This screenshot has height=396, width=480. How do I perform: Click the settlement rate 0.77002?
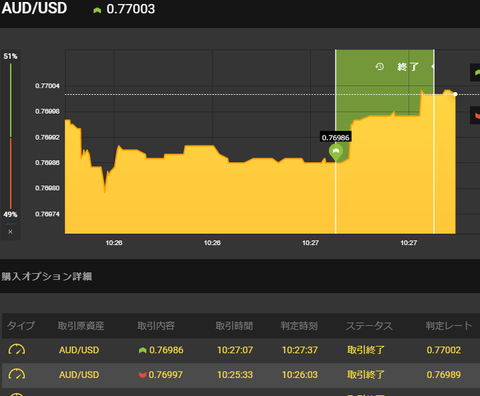(444, 350)
